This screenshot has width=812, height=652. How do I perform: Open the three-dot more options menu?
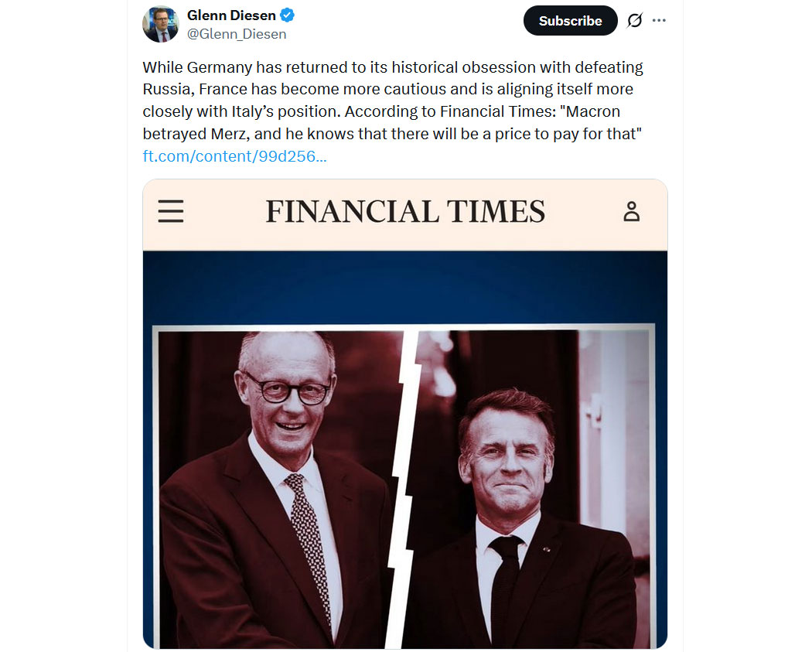pos(659,21)
